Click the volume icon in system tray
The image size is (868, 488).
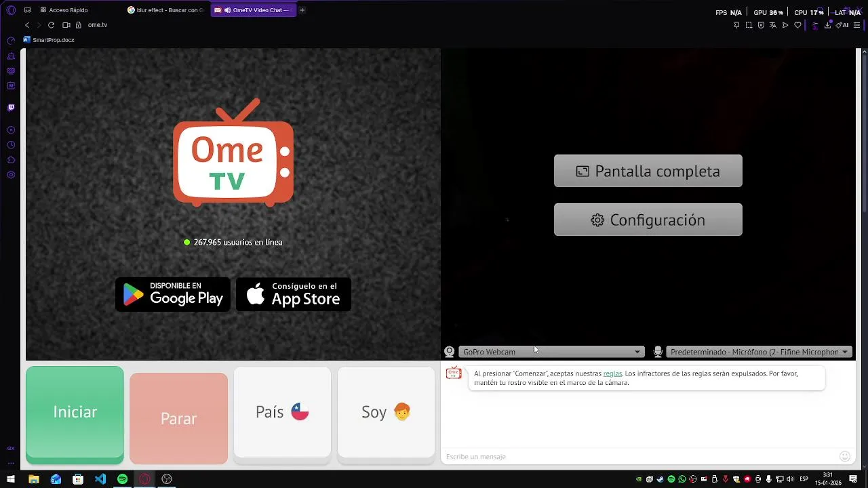click(x=790, y=479)
